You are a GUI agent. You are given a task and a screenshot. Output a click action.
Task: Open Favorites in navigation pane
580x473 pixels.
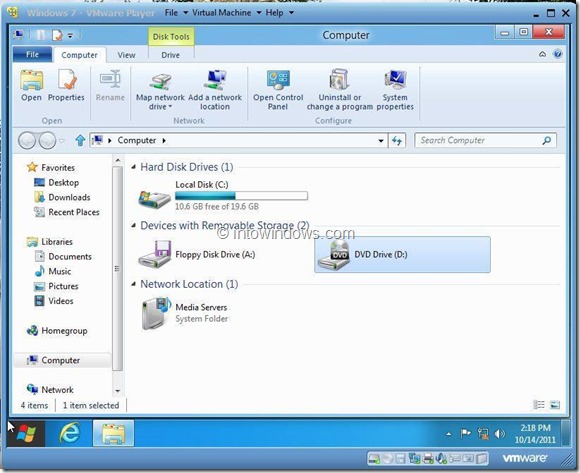pos(51,168)
